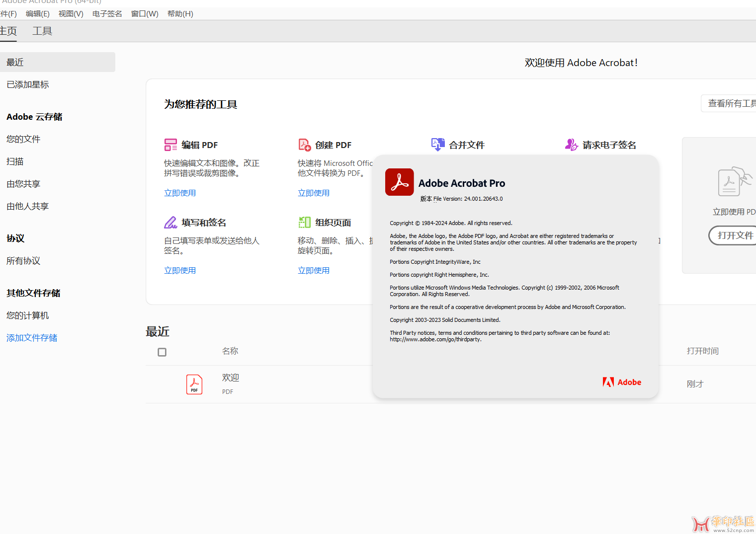Click the Request e-signature (请求电子签名) icon

[x=572, y=145]
